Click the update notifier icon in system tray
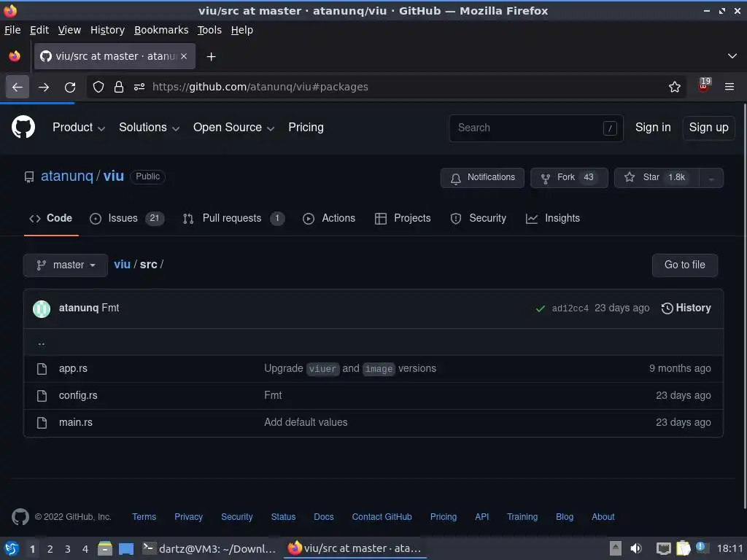This screenshot has height=560, width=747. 702,548
